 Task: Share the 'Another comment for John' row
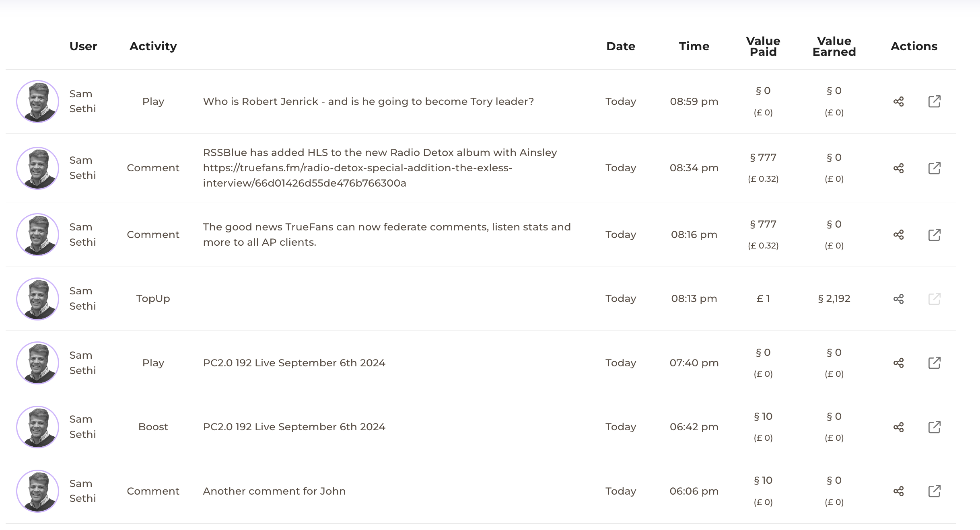coord(898,491)
